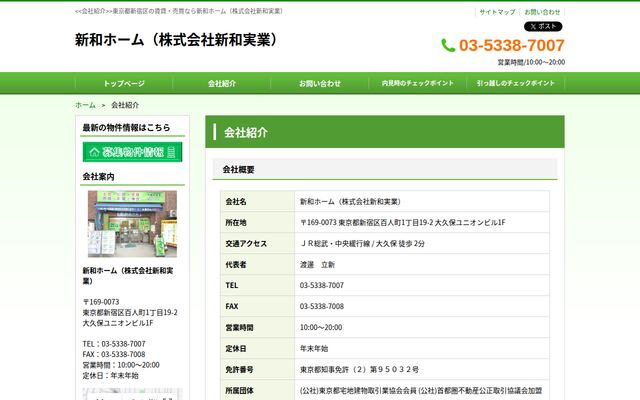This screenshot has width=640, height=400.
Task: Click 会社紹介 breadcrumb text
Action: 125,105
